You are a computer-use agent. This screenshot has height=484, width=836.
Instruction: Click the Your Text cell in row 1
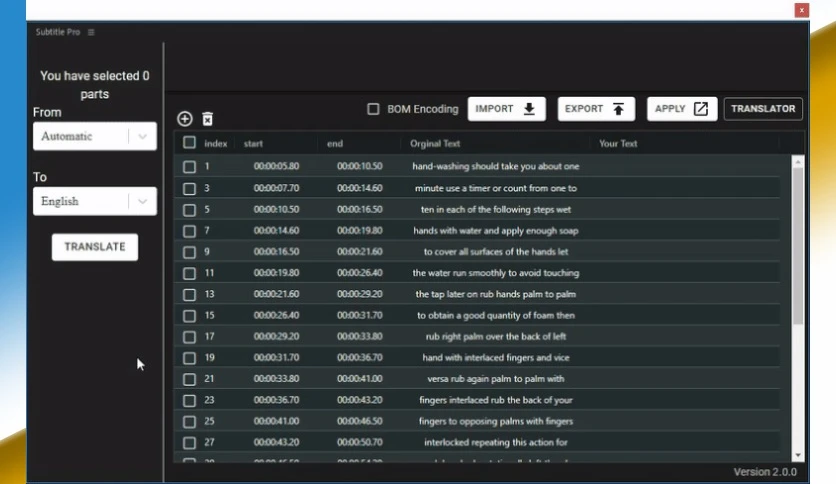point(685,166)
